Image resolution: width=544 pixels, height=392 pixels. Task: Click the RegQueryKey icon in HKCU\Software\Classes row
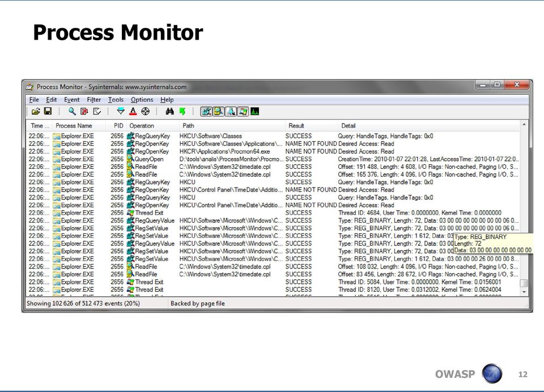tap(130, 136)
